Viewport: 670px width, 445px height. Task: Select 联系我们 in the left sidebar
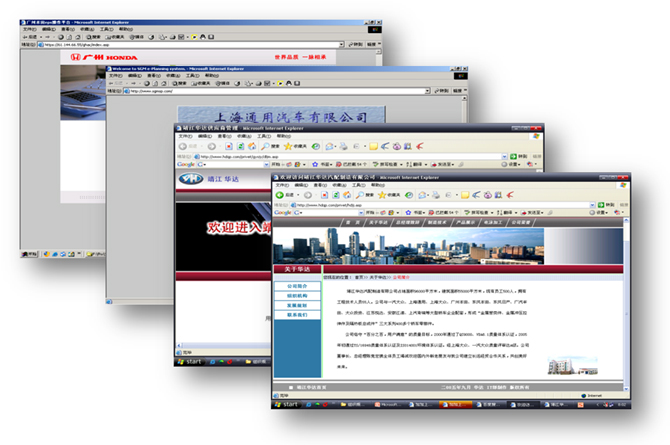[x=297, y=314]
